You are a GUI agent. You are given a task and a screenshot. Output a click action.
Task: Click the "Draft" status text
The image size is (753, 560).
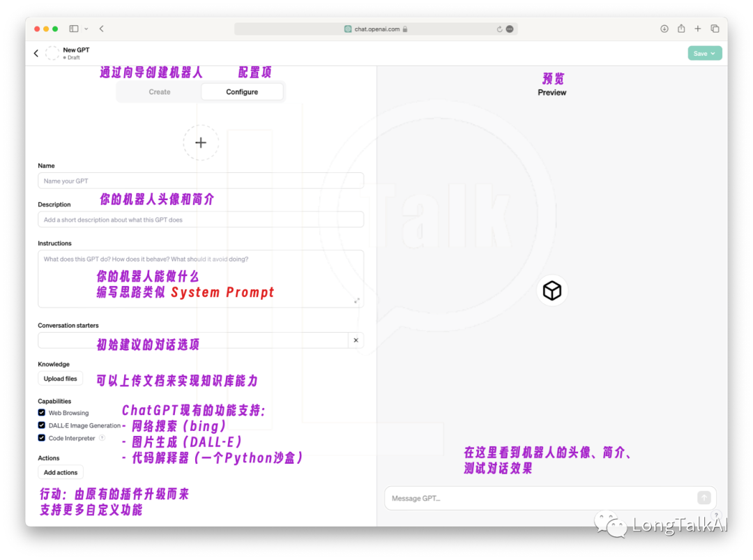74,58
